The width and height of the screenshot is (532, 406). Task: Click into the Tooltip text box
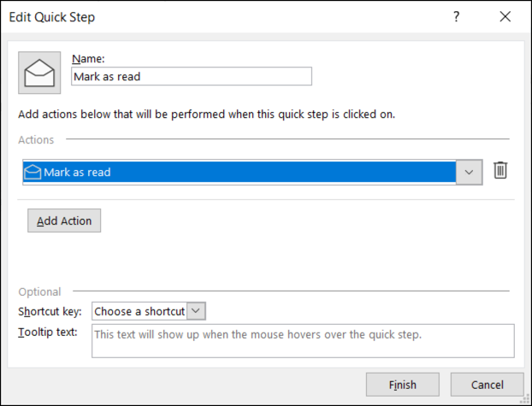click(x=303, y=339)
